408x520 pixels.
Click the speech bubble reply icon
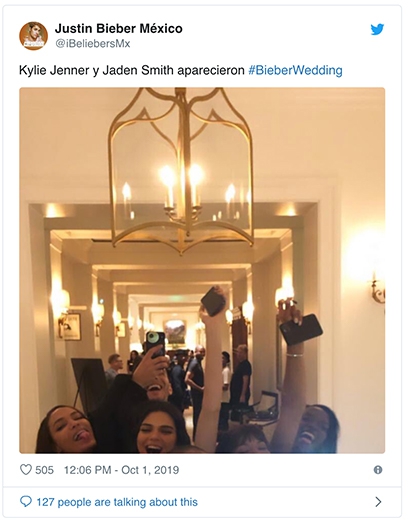pyautogui.click(x=26, y=501)
